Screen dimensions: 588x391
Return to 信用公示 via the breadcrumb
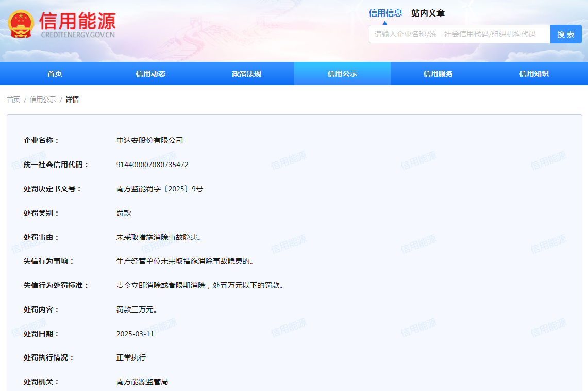[43, 100]
